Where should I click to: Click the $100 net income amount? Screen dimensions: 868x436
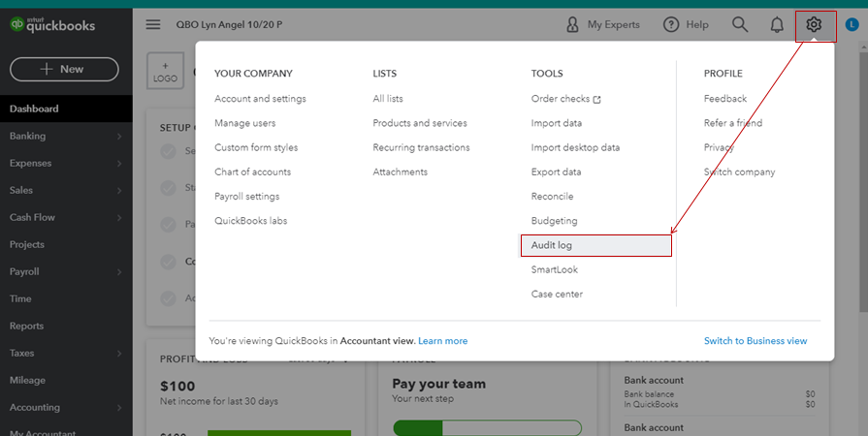click(177, 387)
